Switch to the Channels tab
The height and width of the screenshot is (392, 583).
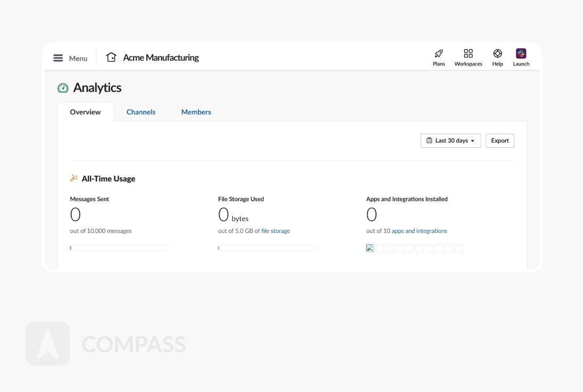coord(141,112)
